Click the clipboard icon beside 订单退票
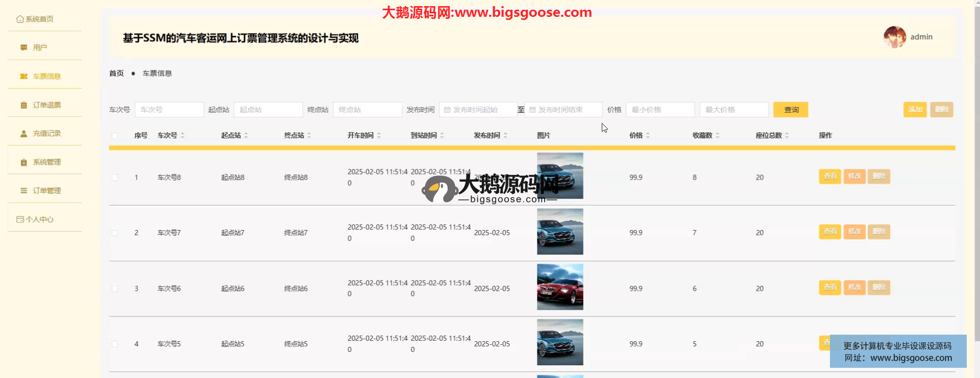980x378 pixels. (x=23, y=105)
